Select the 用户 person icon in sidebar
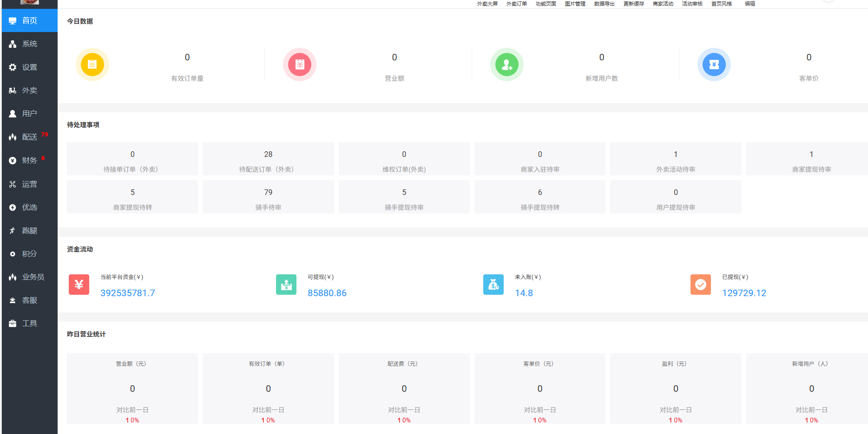 click(x=13, y=114)
